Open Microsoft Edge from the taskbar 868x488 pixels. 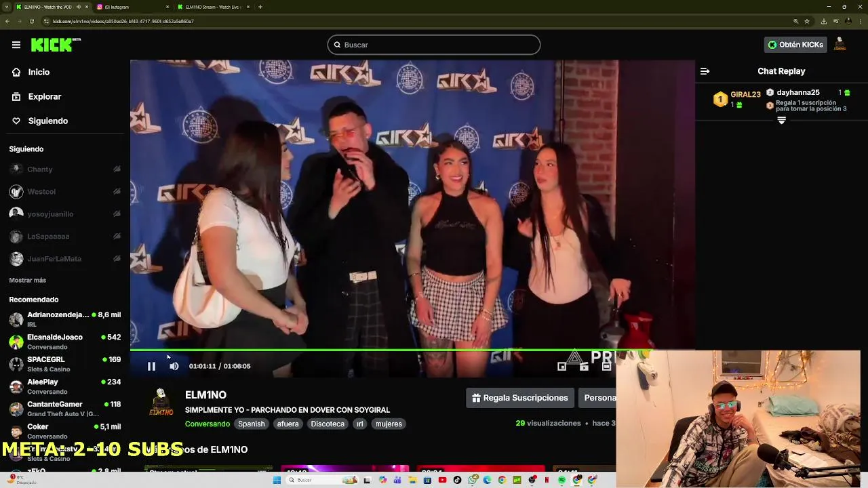coord(487,480)
